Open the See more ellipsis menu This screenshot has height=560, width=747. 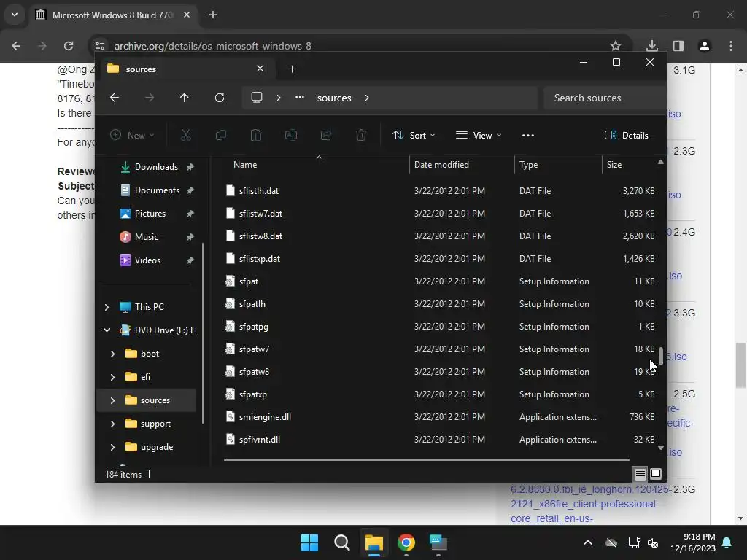(528, 135)
